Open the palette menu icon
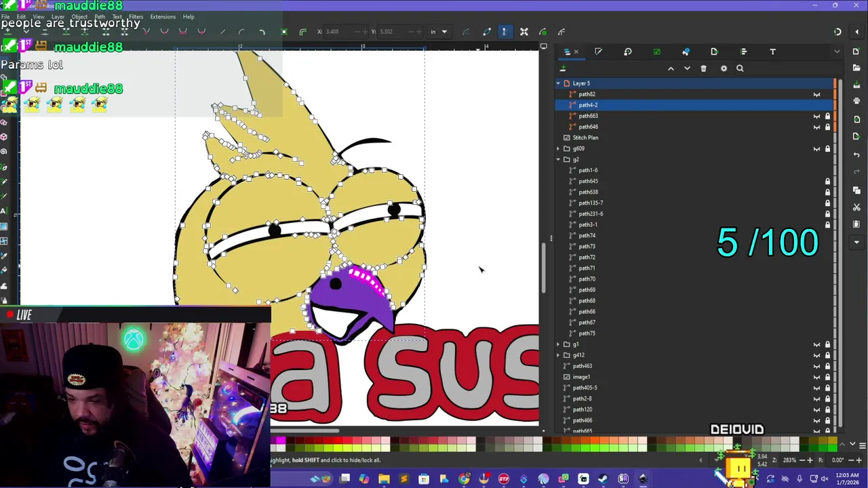The image size is (868, 488). tap(862, 445)
